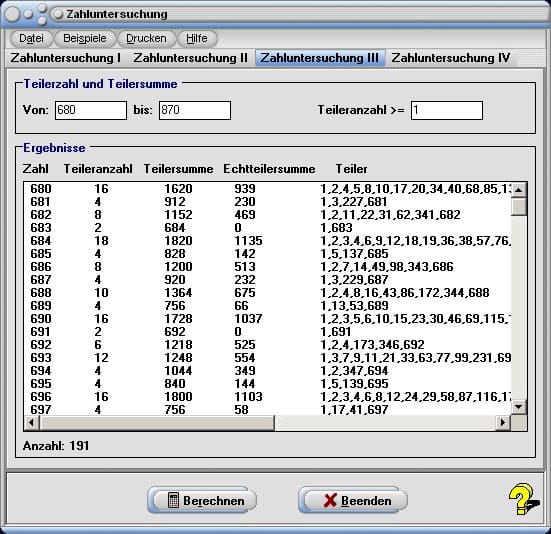Select the row for number 684
The width and height of the screenshot is (551, 534).
click(268, 241)
